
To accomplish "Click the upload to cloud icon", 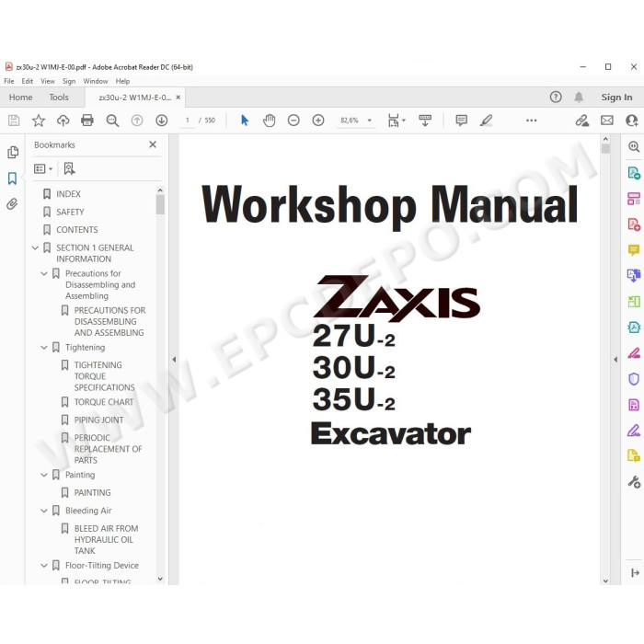I will [x=63, y=121].
